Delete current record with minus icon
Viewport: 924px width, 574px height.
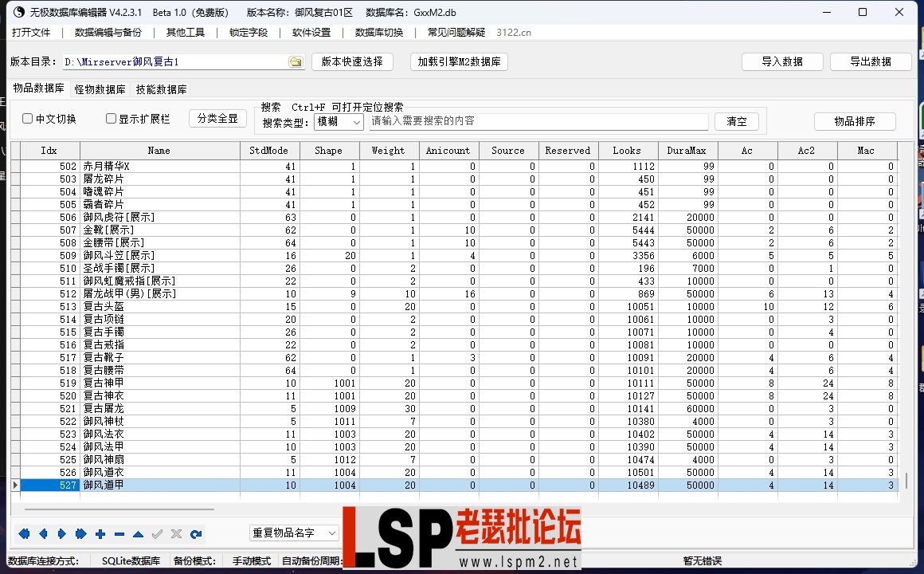[x=119, y=534]
